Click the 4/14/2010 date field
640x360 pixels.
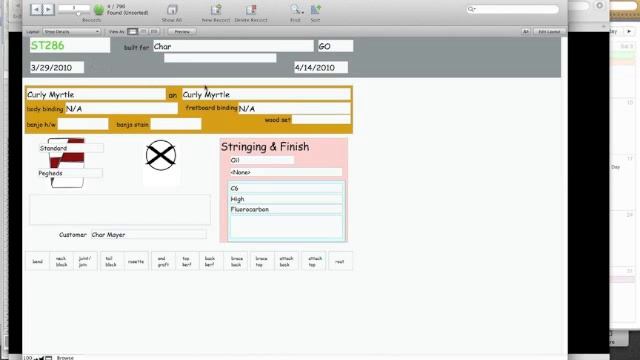[x=321, y=67]
